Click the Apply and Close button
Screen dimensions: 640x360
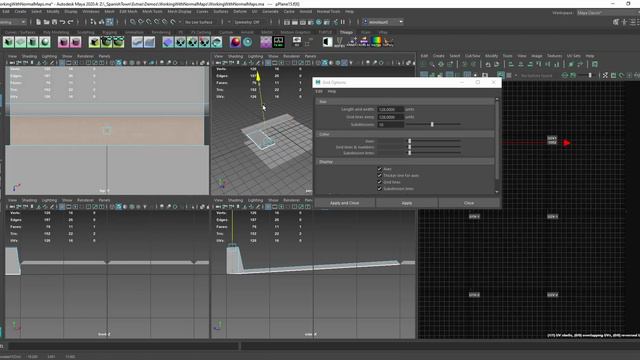pos(344,203)
